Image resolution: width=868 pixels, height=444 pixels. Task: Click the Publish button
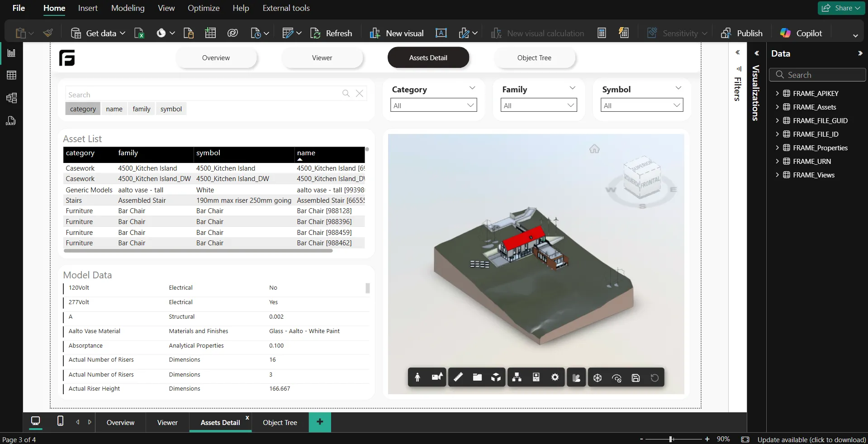742,33
